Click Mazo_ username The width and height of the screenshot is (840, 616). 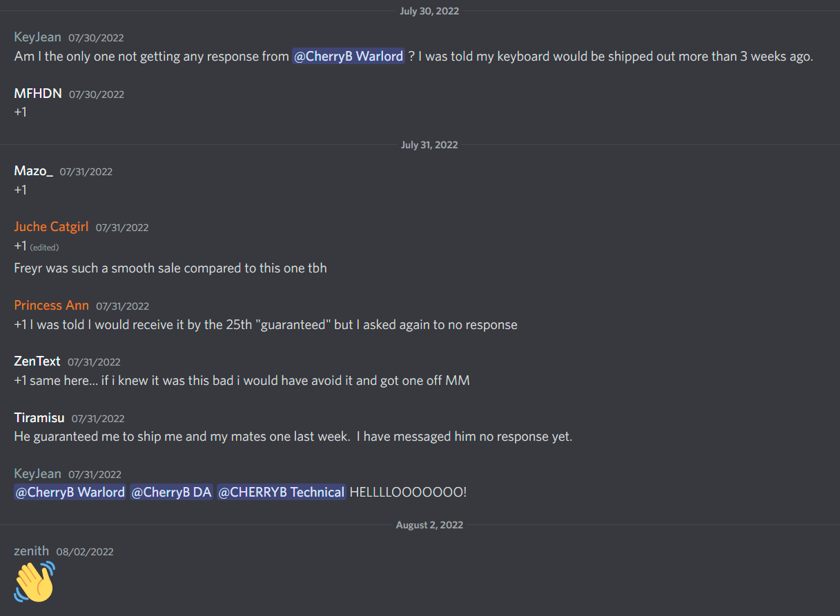(33, 170)
